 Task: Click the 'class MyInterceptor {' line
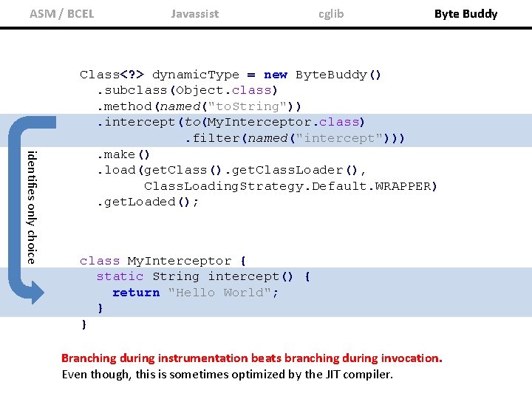pyautogui.click(x=163, y=261)
